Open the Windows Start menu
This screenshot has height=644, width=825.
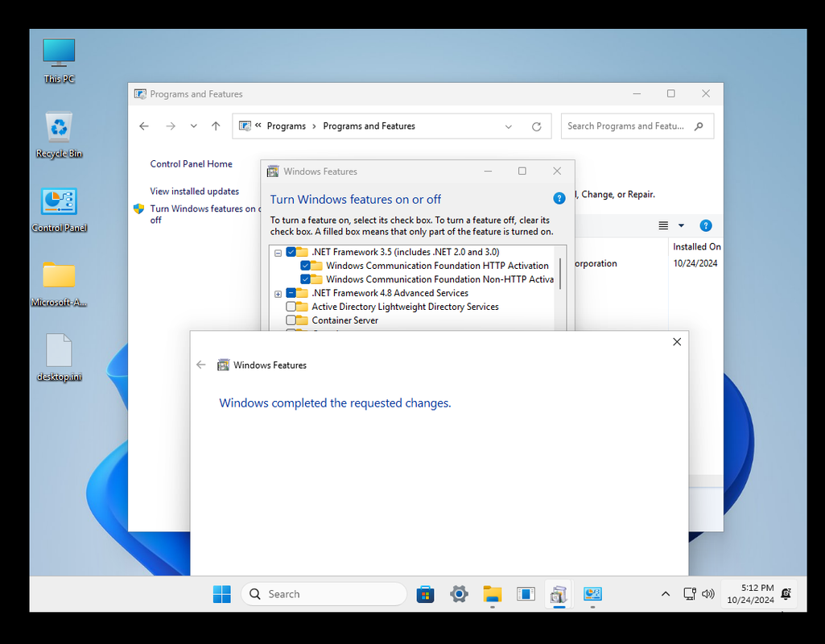click(x=222, y=594)
